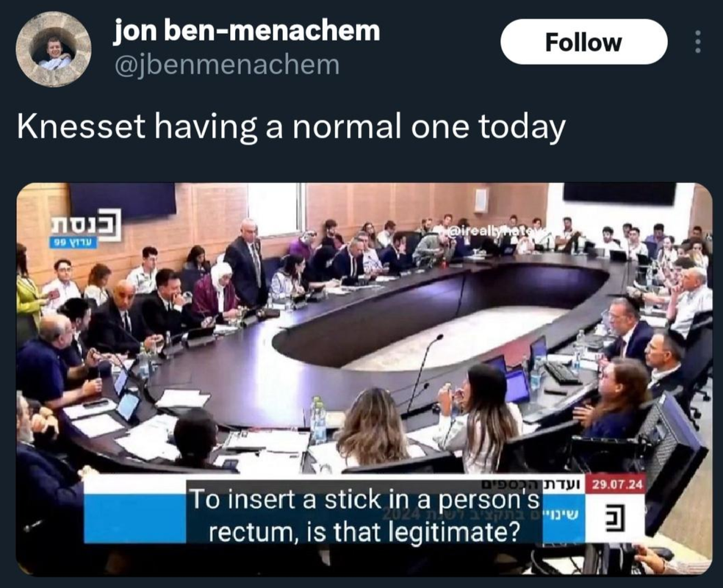Click the Knesset channel logo in video
The width and height of the screenshot is (723, 588).
pos(87,225)
